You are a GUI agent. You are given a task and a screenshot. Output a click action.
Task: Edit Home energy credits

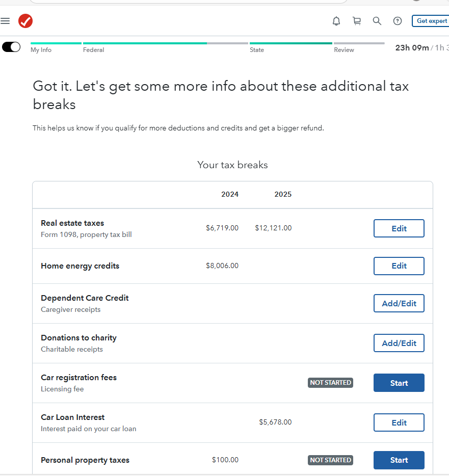click(x=399, y=266)
